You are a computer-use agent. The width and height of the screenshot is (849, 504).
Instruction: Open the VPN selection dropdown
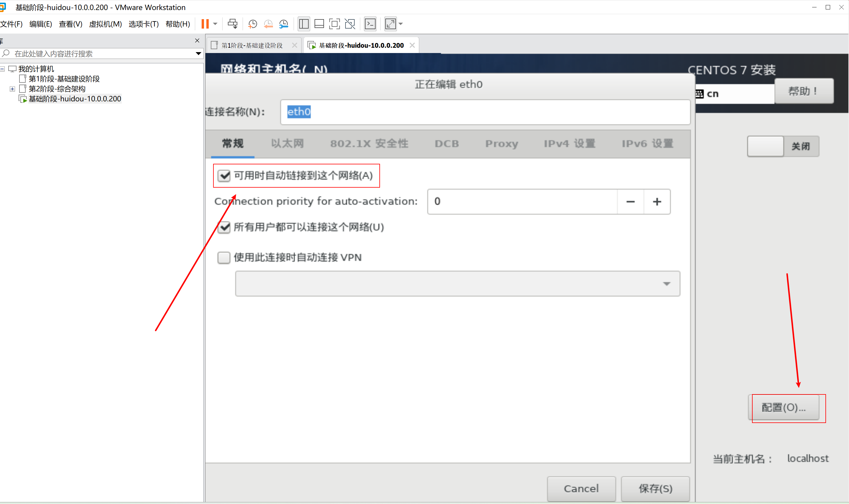coord(457,284)
